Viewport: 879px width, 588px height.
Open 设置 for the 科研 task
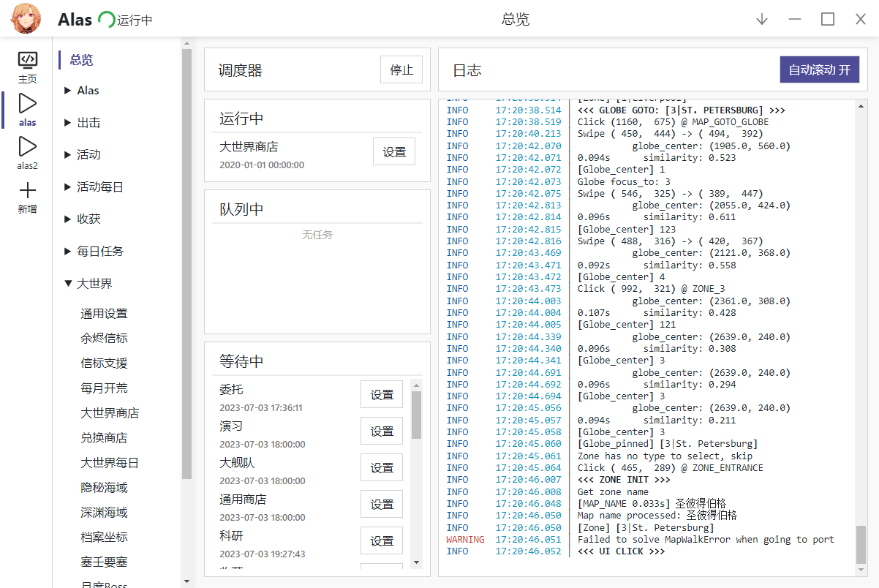pos(381,540)
